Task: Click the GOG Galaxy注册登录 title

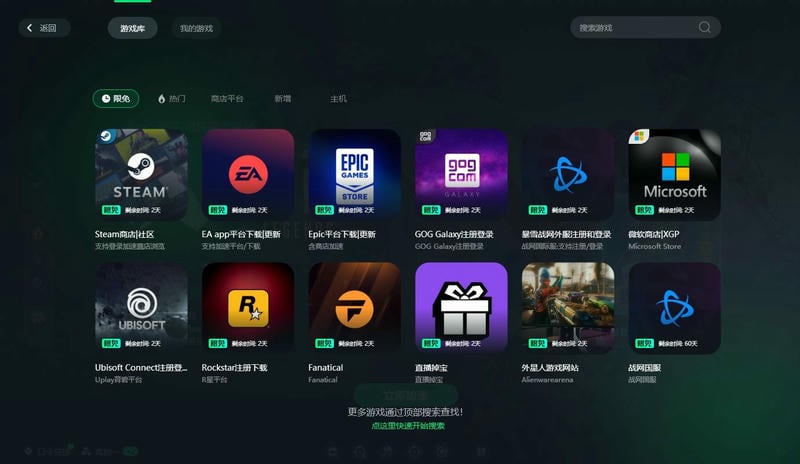Action: point(454,234)
